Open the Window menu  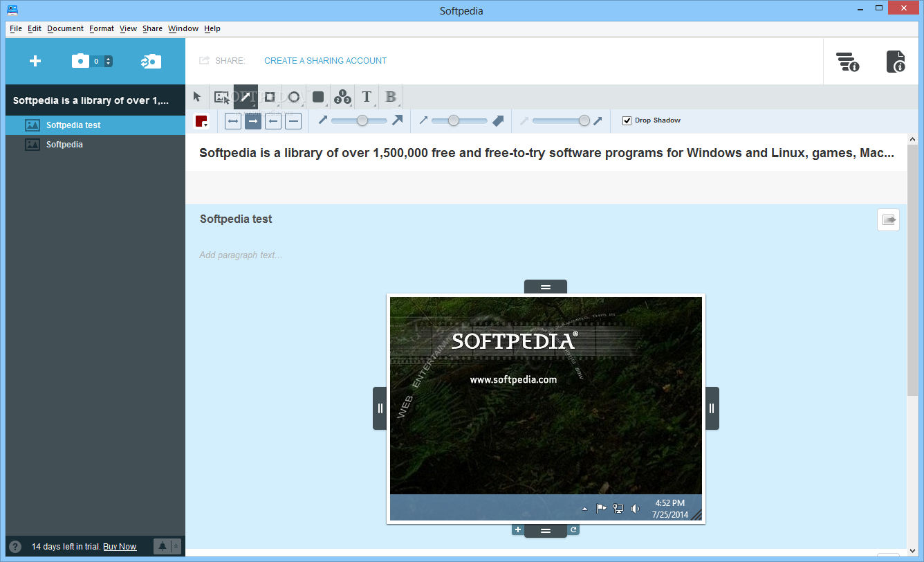(183, 28)
